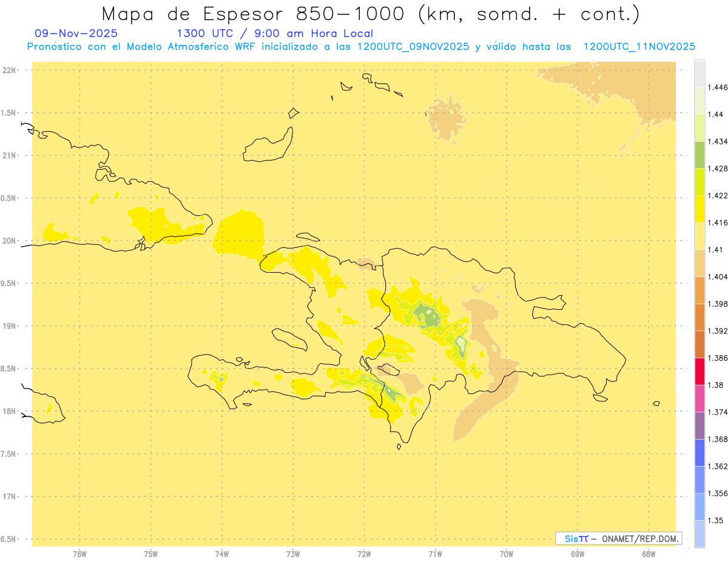Pick the purple swatch between 1.374 and 1.368

[699, 426]
